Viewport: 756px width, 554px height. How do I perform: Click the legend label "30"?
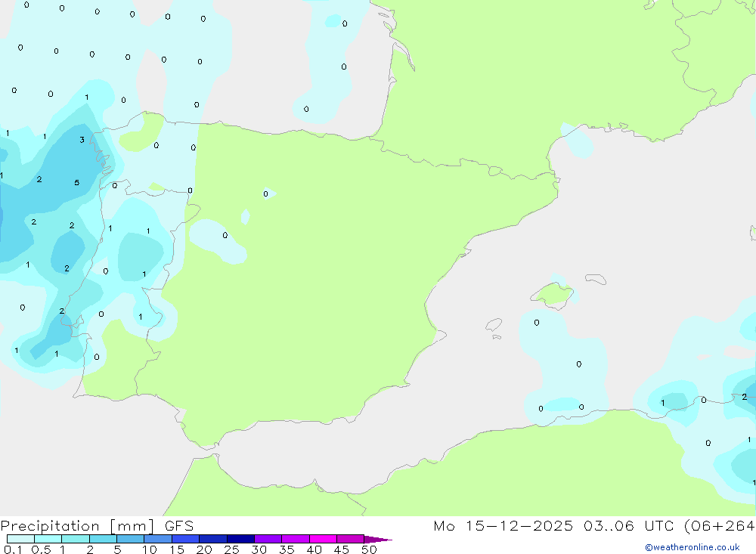coord(259,549)
